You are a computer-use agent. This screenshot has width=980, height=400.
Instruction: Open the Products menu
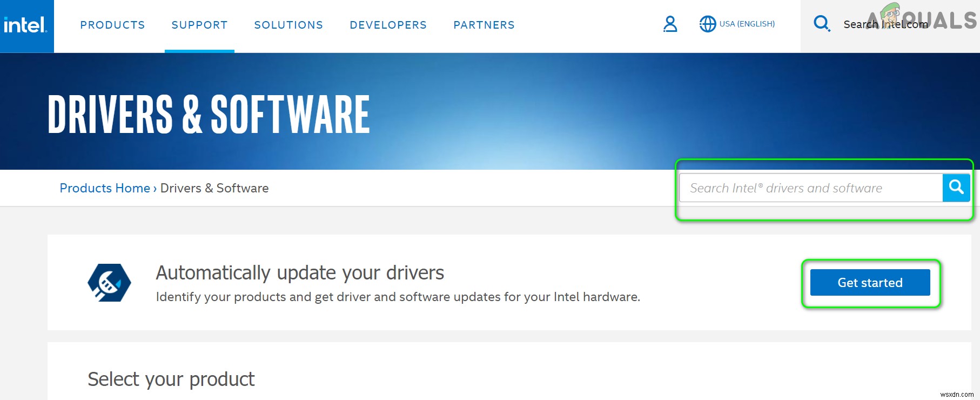pyautogui.click(x=112, y=25)
